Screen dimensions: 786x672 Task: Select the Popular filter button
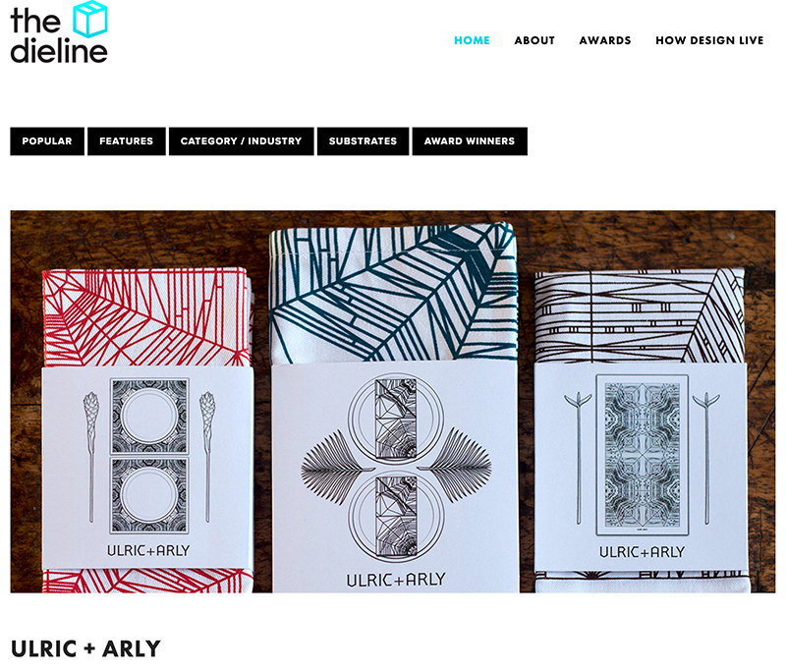point(47,141)
